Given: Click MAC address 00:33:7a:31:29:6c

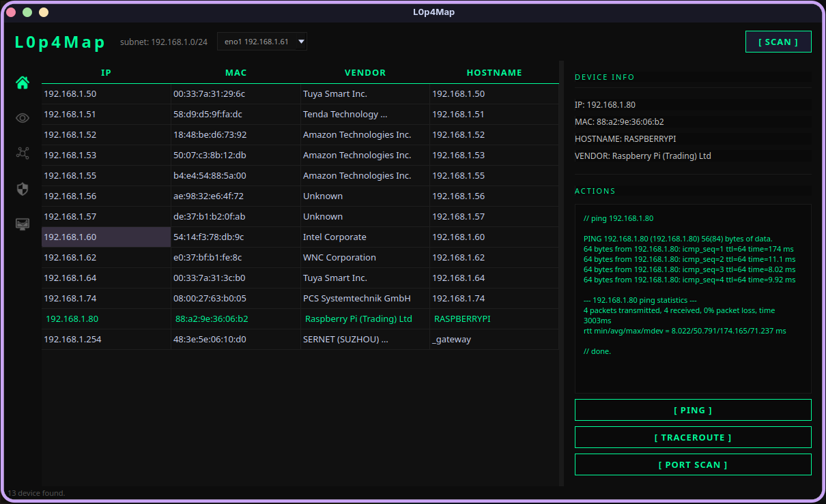Looking at the screenshot, I should pos(236,94).
